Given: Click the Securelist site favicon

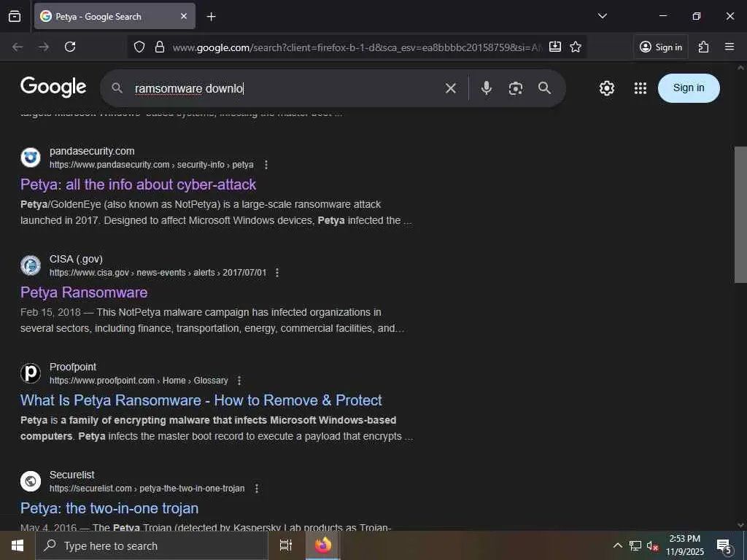Looking at the screenshot, I should [31, 481].
